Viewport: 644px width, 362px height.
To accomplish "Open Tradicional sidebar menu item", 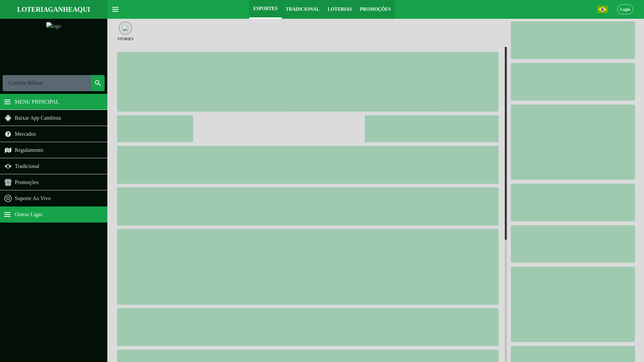I will tap(54, 166).
